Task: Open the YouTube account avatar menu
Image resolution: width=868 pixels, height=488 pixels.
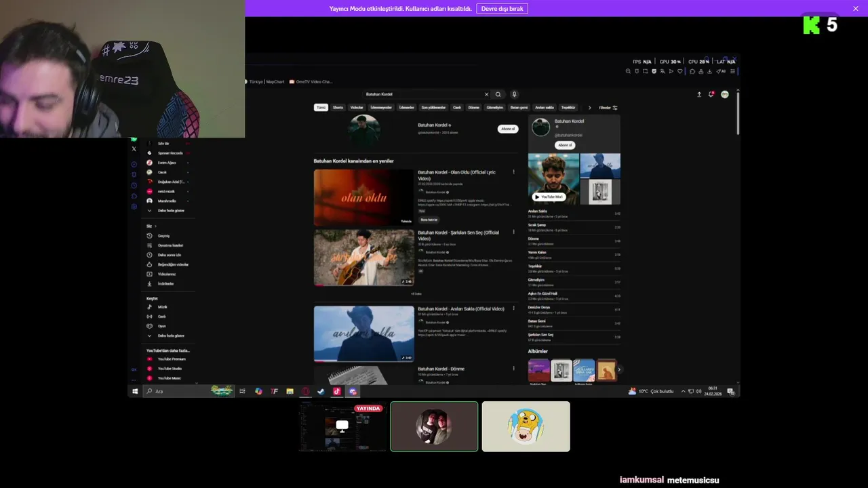Action: [724, 94]
